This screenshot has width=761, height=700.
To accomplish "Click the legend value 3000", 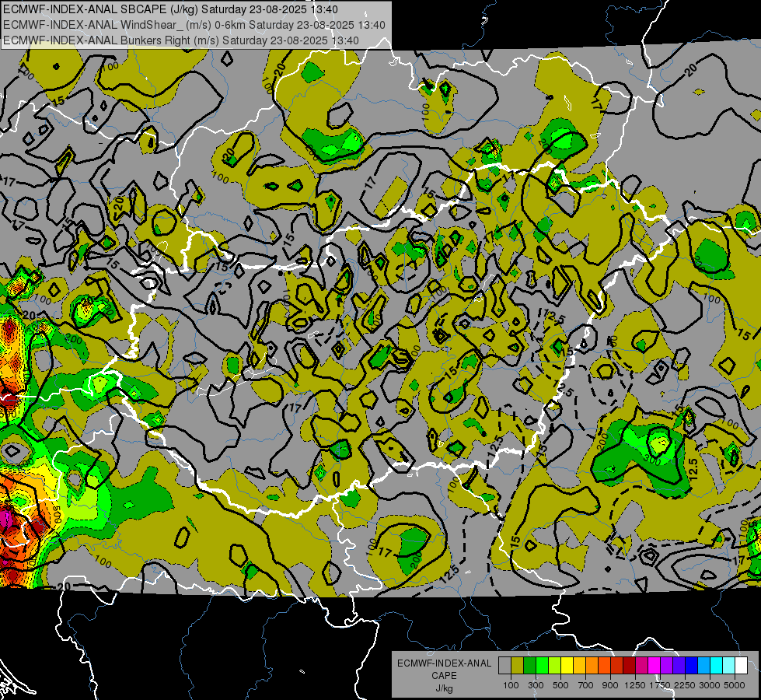I will 710,685.
